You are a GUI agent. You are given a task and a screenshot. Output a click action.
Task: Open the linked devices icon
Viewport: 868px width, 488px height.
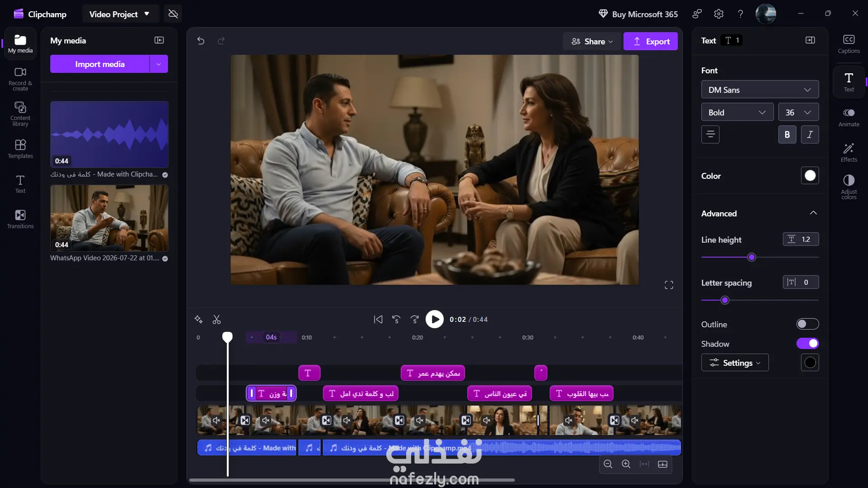click(697, 14)
